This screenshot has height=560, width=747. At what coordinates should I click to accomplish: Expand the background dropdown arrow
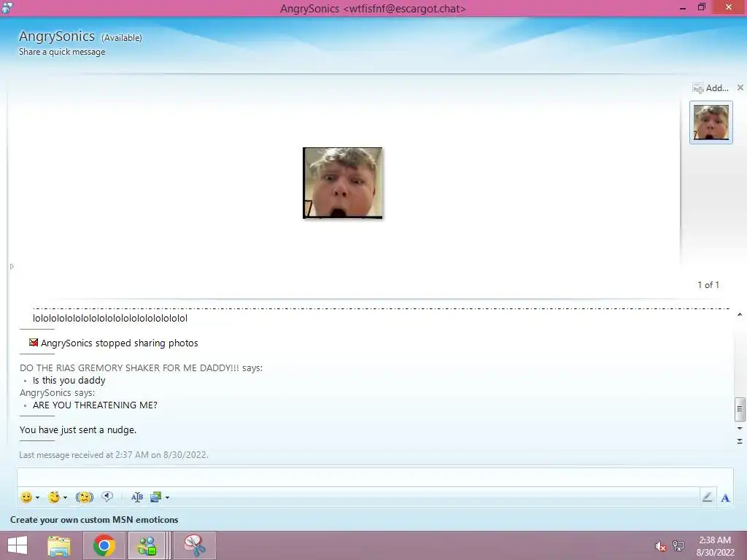click(x=167, y=497)
